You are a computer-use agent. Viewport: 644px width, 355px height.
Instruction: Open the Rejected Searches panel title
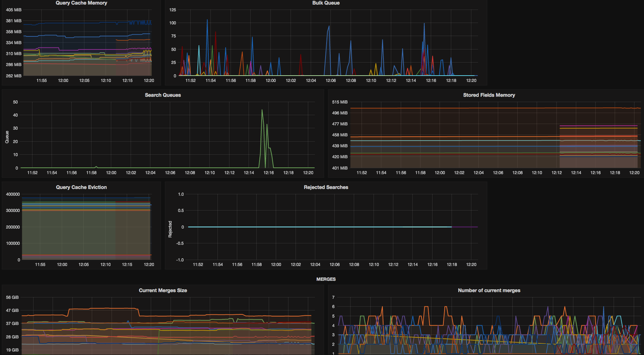pos(326,187)
